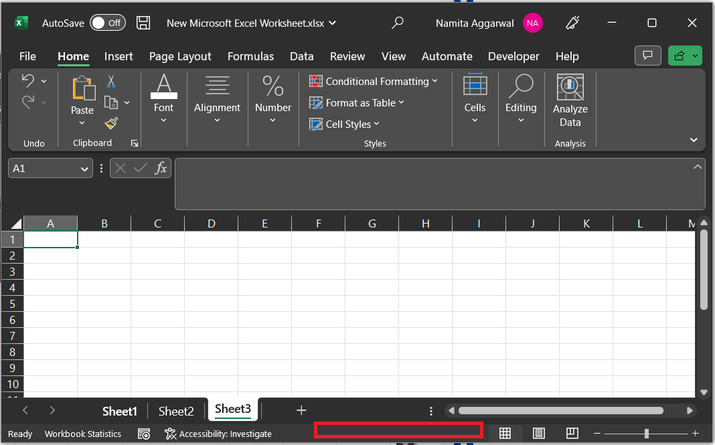Image resolution: width=715 pixels, height=445 pixels.
Task: Click the Enter checkmark in formula bar
Action: pyautogui.click(x=140, y=168)
